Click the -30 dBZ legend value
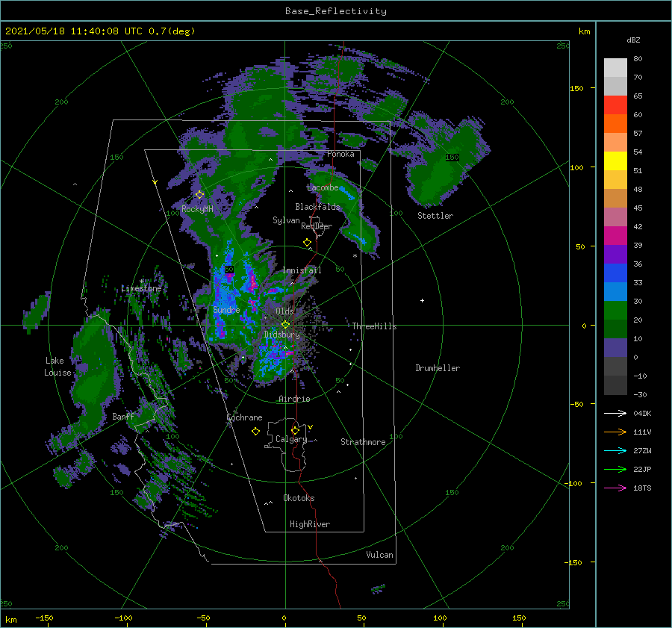Screen dimensions: 672x628 click(x=640, y=394)
